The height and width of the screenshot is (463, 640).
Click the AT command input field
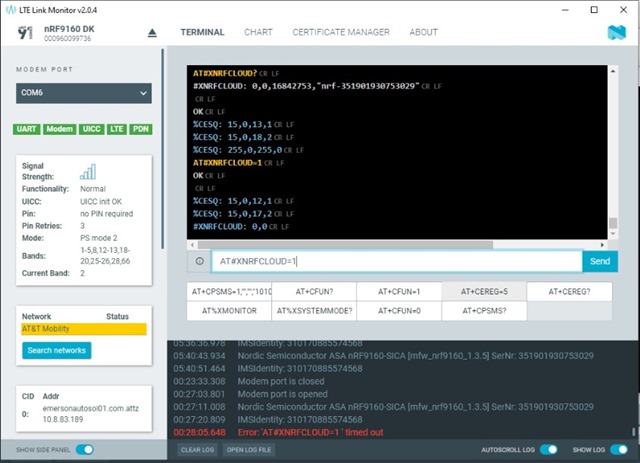coord(395,262)
